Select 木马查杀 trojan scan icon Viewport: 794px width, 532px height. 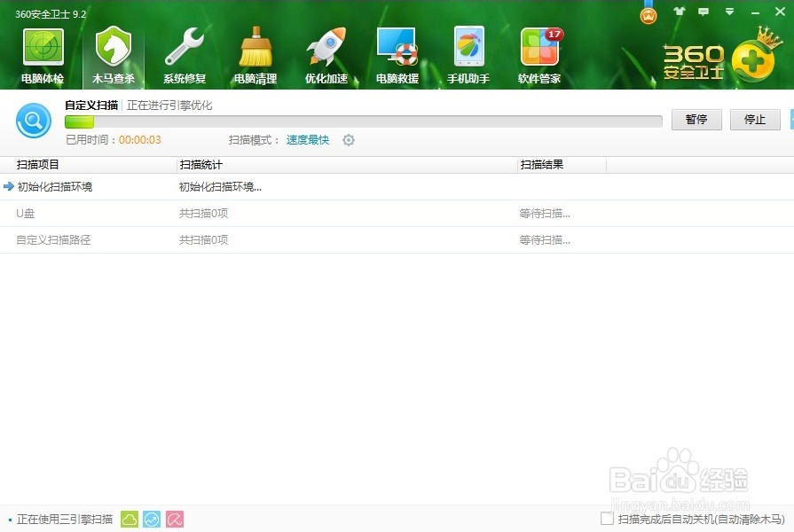114,56
